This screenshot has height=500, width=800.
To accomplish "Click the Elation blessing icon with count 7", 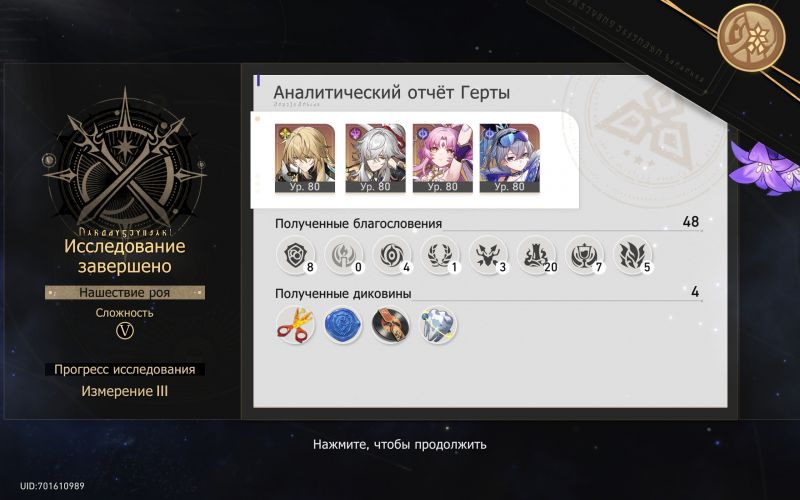I will 584,255.
